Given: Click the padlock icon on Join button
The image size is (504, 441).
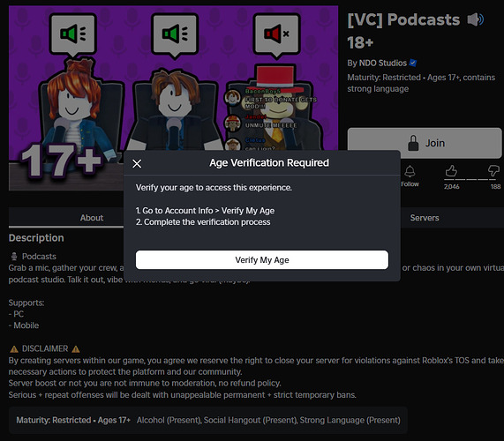Looking at the screenshot, I should pyautogui.click(x=413, y=143).
